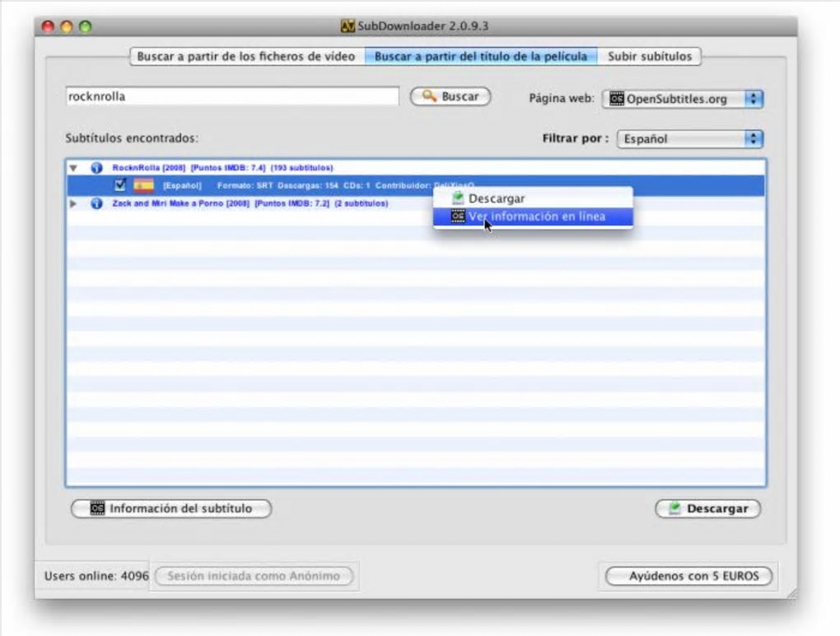Click the red close window button
This screenshot has width=840, height=636.
(x=49, y=26)
